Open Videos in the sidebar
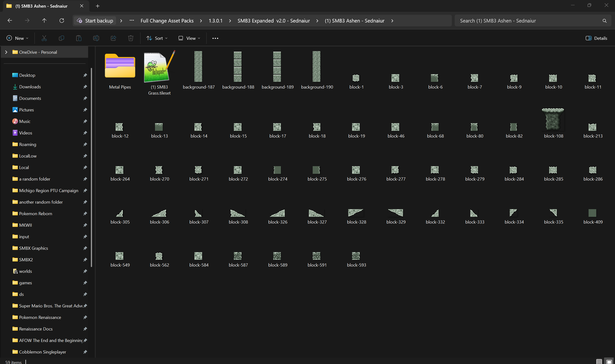 coord(25,133)
